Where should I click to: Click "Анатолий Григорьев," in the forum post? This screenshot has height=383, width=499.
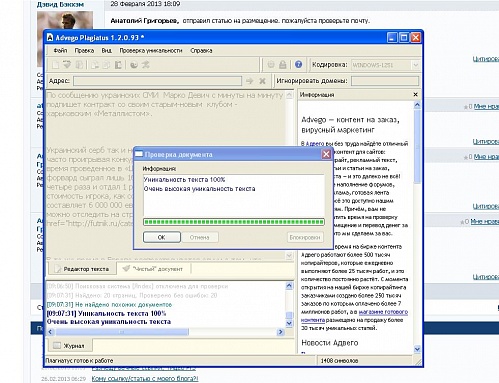[x=144, y=21]
